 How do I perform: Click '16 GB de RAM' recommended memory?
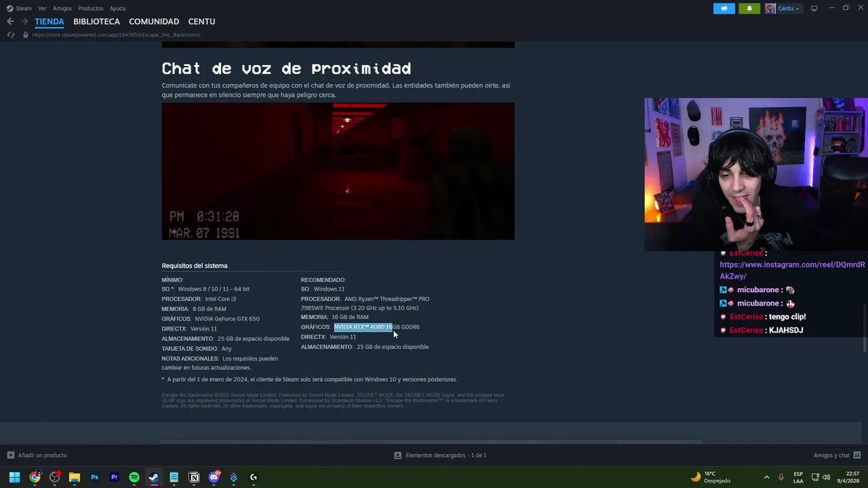[x=350, y=317]
